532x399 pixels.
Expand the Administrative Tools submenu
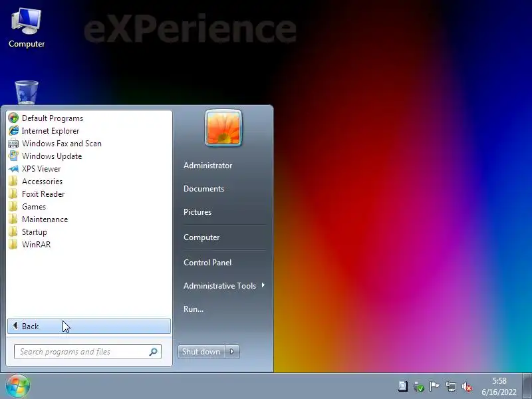tap(224, 286)
